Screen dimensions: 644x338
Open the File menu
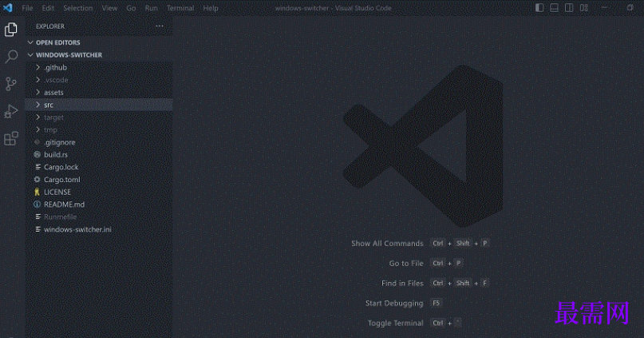(x=27, y=8)
